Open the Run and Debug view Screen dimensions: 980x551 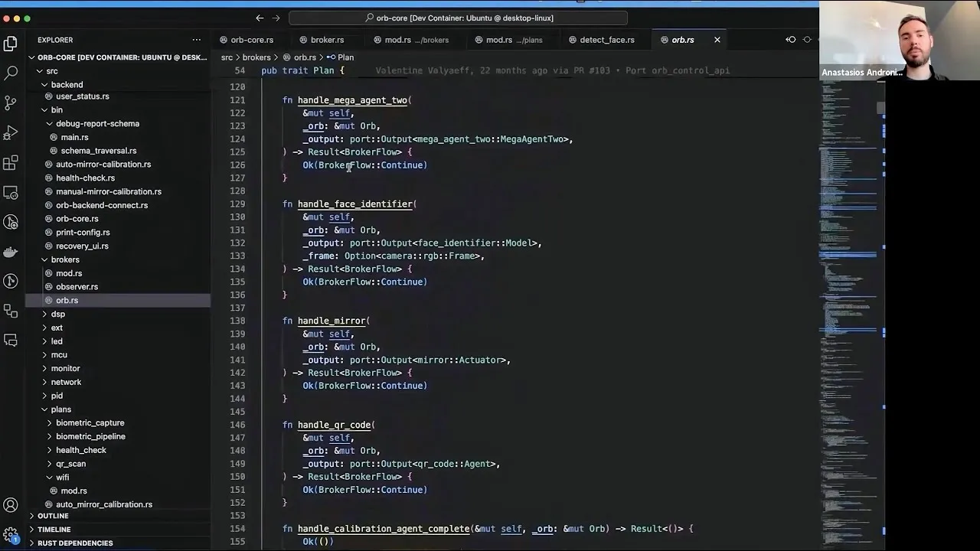[10, 130]
